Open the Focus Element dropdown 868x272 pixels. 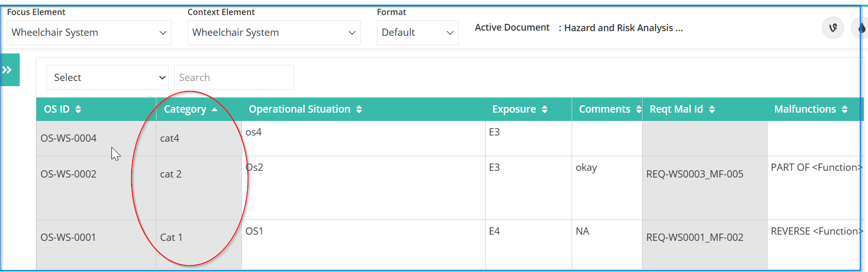tap(89, 33)
